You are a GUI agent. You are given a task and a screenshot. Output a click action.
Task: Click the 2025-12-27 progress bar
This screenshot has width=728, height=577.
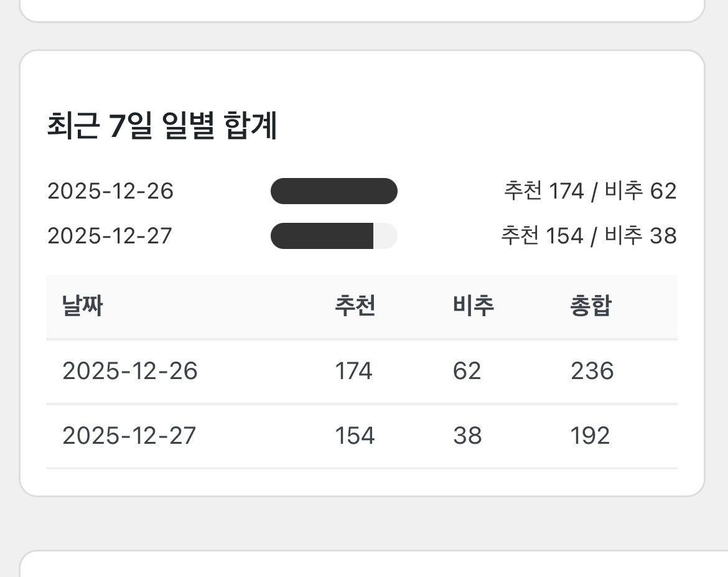[334, 236]
